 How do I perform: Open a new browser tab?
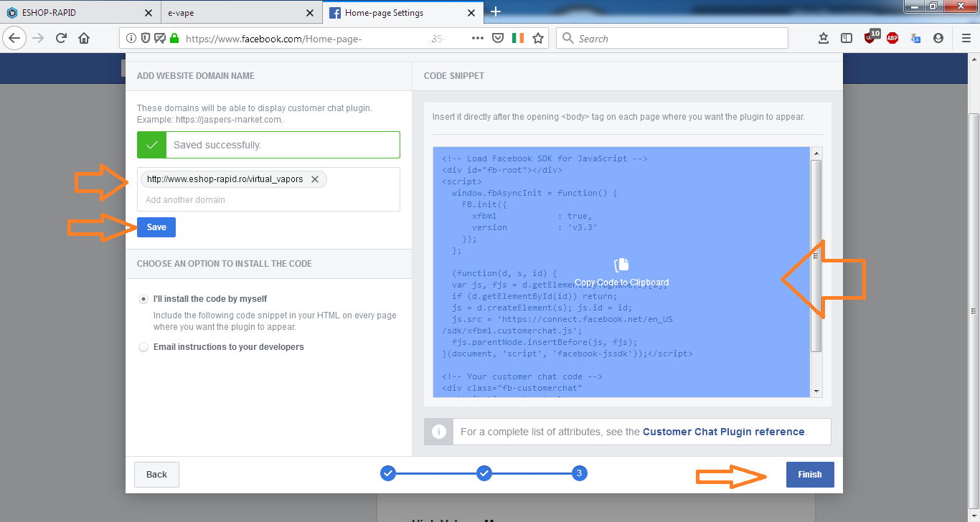(496, 11)
